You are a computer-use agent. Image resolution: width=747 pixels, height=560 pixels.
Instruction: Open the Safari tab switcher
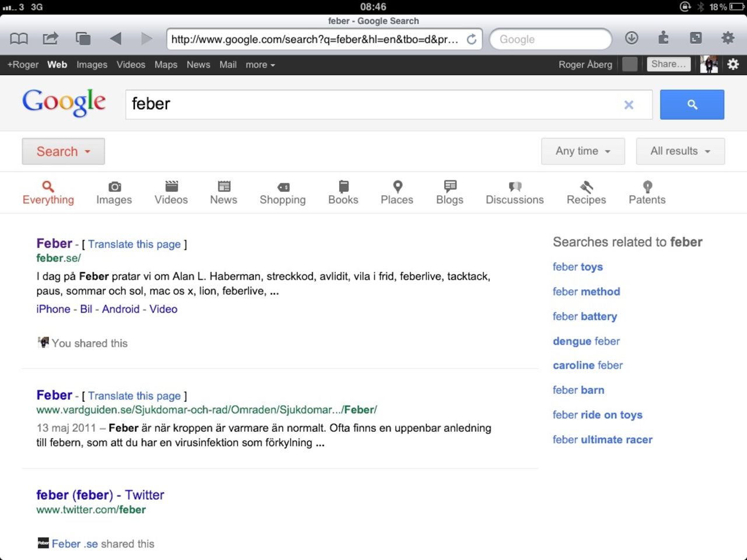[x=83, y=37]
